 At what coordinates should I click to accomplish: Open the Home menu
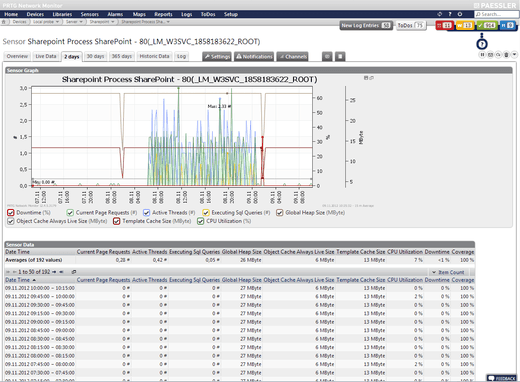click(11, 14)
